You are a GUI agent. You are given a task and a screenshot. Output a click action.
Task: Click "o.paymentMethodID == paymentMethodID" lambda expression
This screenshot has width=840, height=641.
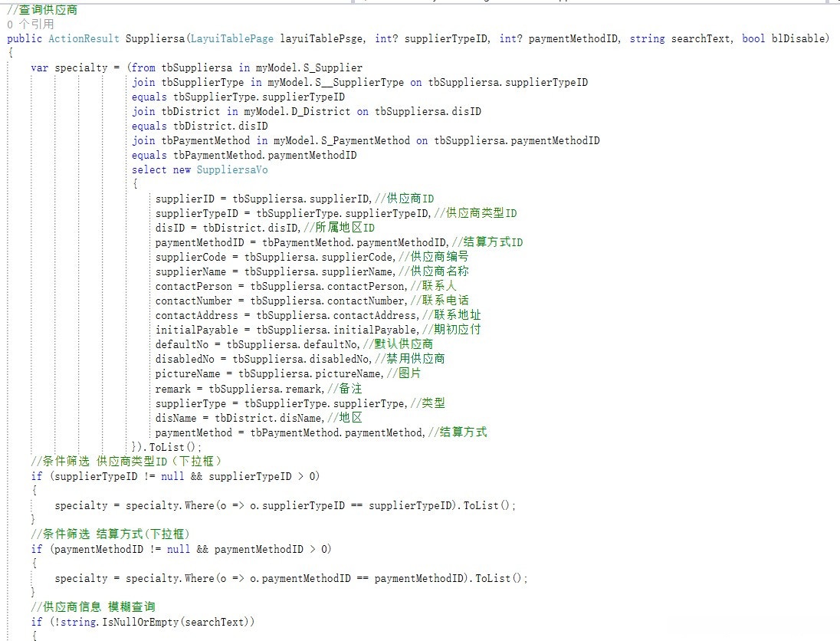pyautogui.click(x=357, y=578)
